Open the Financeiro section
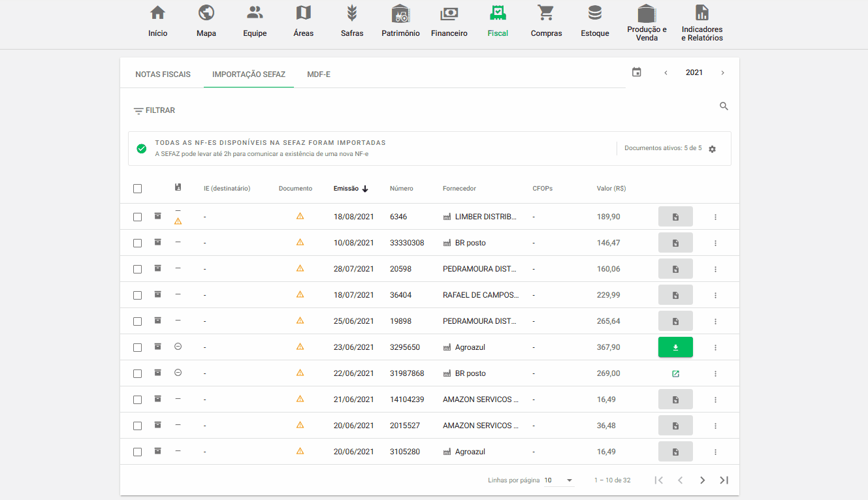868x500 pixels. 449,20
